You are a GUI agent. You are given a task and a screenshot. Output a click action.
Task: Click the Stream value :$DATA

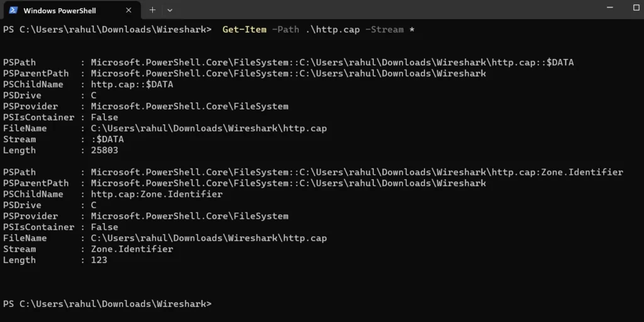tap(107, 139)
